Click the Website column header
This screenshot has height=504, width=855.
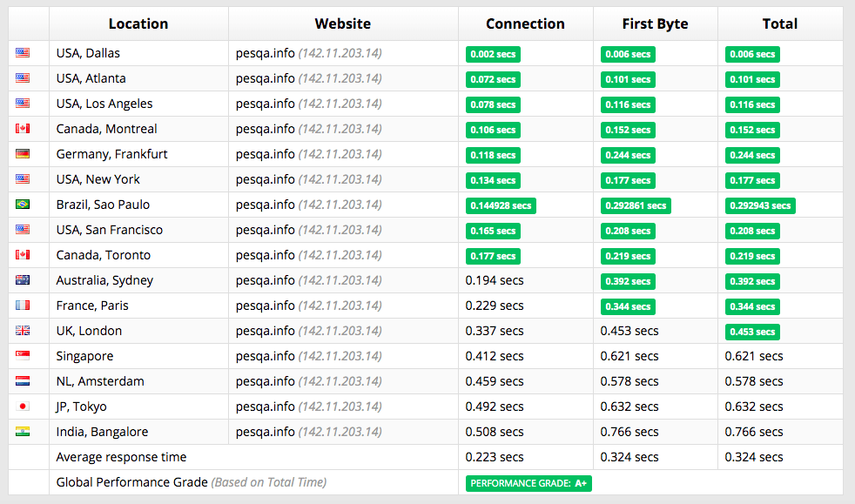tap(342, 24)
